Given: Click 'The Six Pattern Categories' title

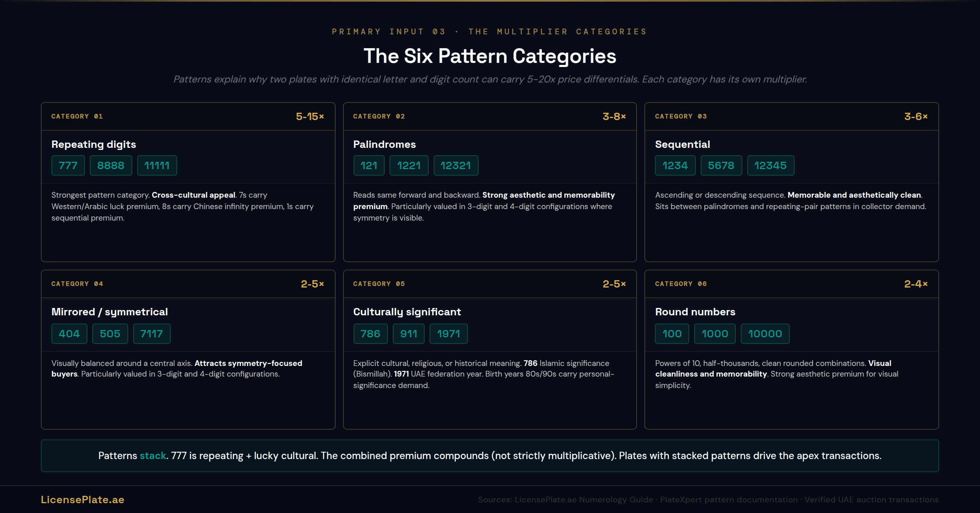Looking at the screenshot, I should (x=490, y=56).
